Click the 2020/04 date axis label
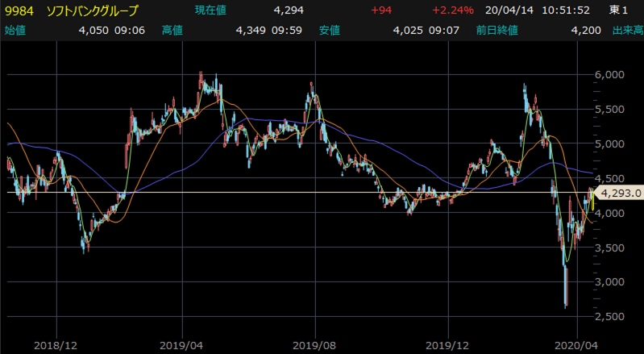Image resolution: width=644 pixels, height=354 pixels. (x=576, y=345)
